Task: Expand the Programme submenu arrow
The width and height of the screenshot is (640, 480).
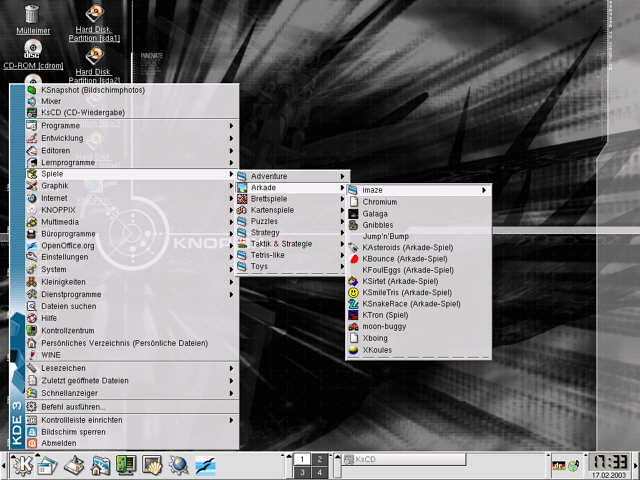Action: [x=231, y=126]
